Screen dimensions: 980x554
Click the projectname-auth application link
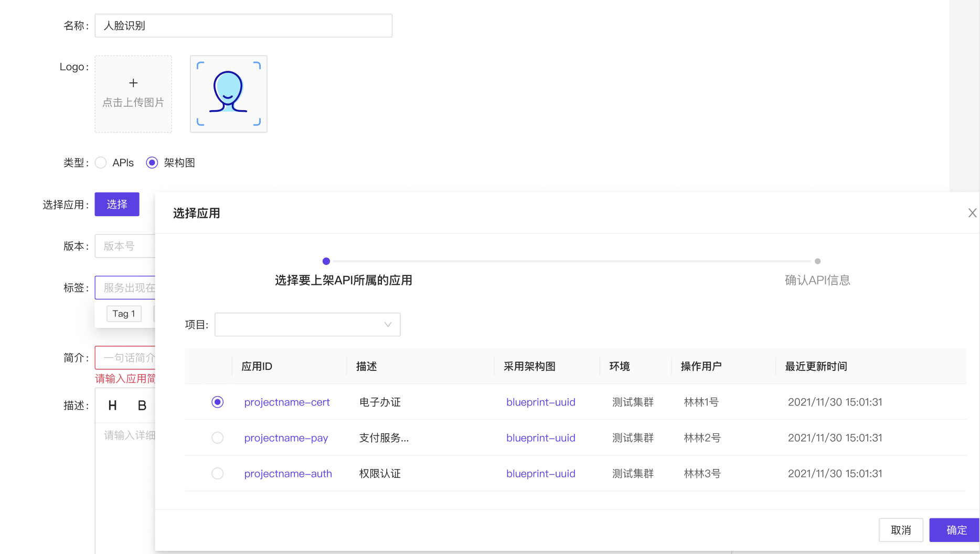click(x=287, y=474)
